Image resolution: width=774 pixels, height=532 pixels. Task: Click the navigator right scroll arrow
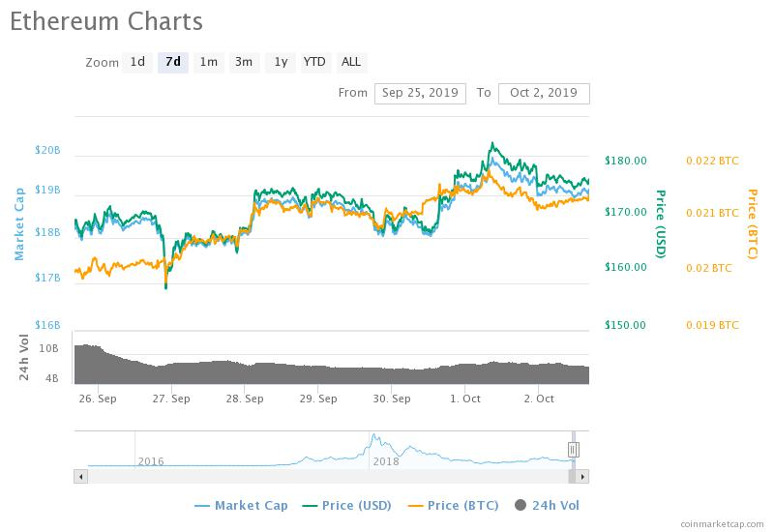(x=582, y=476)
